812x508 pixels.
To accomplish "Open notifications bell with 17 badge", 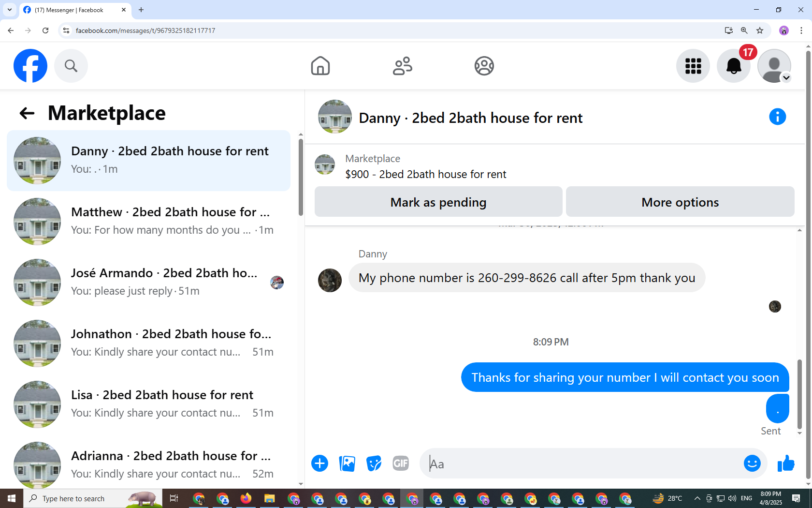I will (734, 66).
